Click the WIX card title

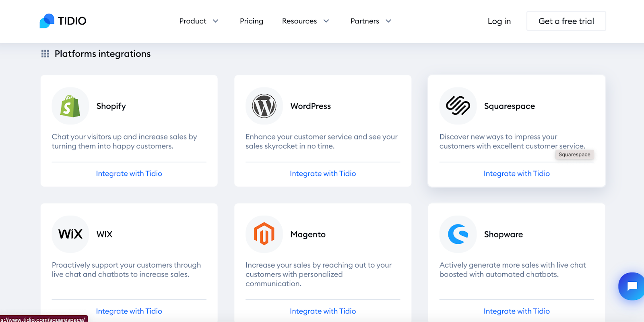click(x=105, y=234)
